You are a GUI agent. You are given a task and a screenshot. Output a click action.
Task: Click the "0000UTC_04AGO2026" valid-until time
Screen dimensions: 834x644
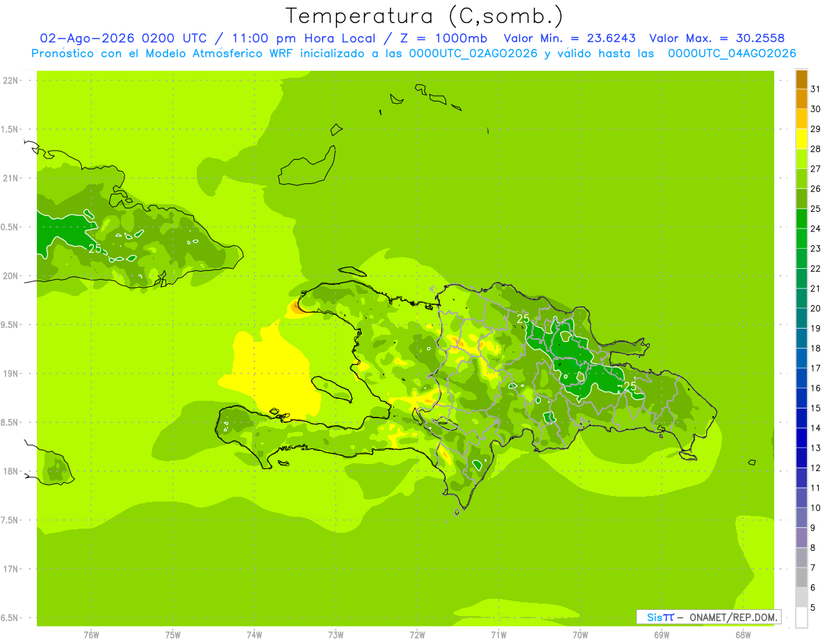click(x=732, y=53)
